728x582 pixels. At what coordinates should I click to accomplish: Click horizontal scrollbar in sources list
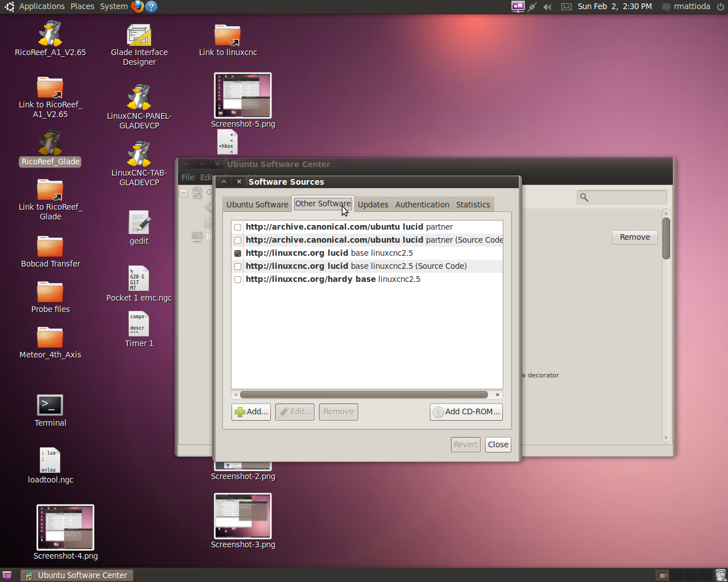[364, 394]
